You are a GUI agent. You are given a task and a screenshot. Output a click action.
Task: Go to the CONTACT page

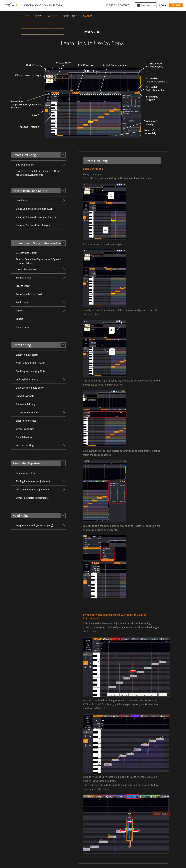point(124,5)
